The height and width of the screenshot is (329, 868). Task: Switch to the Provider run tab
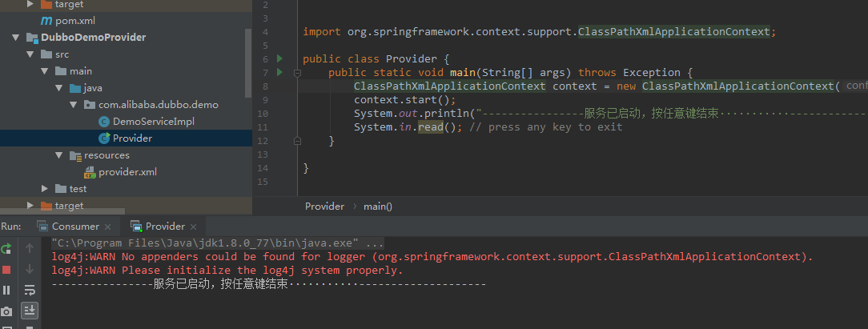point(165,227)
